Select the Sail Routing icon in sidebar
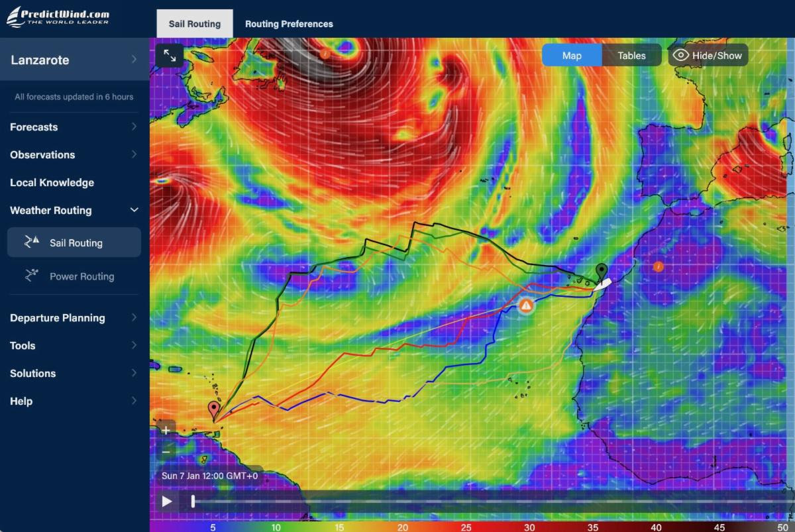Viewport: 795px width, 532px height. pos(30,242)
